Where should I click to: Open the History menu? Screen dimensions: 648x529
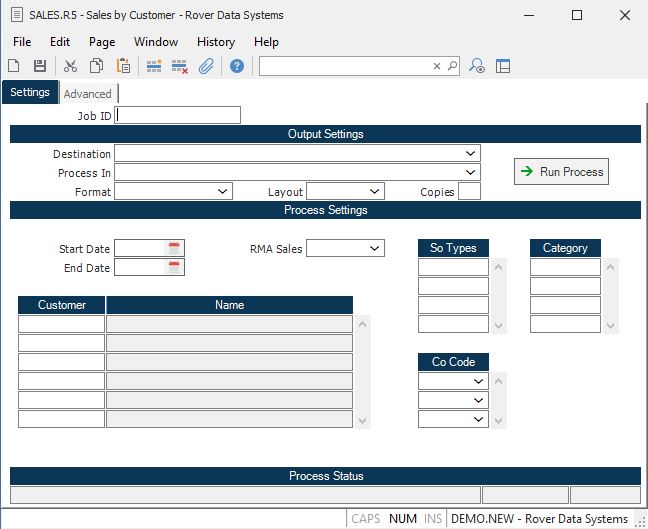coord(216,42)
